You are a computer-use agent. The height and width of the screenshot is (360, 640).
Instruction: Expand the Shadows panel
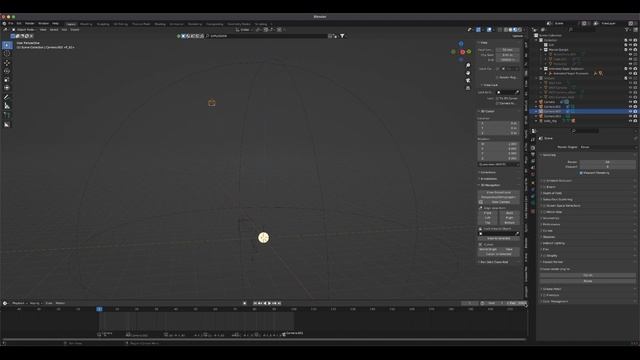coord(549,237)
